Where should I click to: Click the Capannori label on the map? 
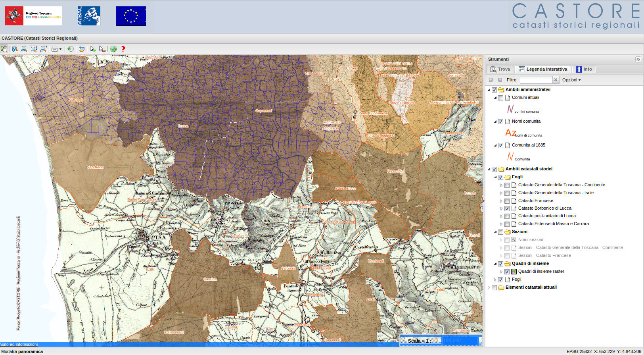(264, 111)
